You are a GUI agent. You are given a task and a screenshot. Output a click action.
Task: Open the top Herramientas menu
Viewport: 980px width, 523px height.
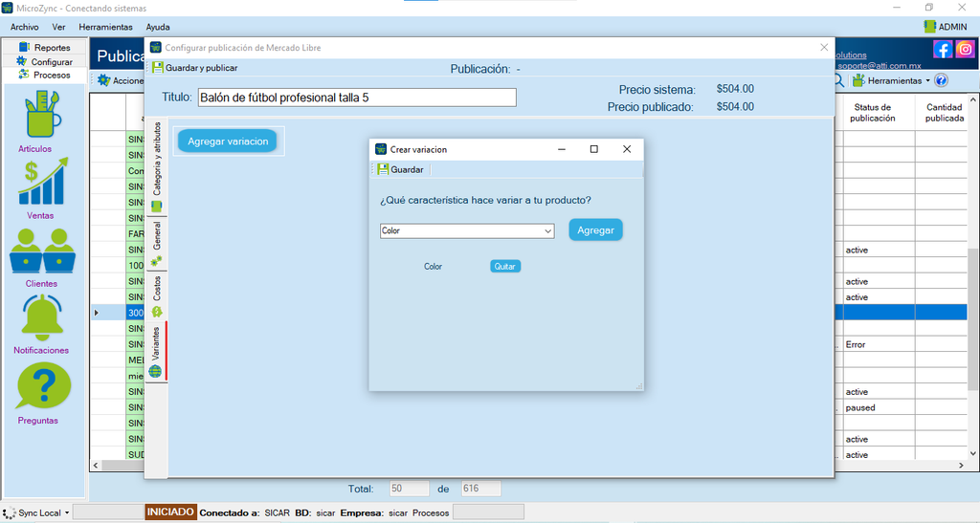[105, 27]
